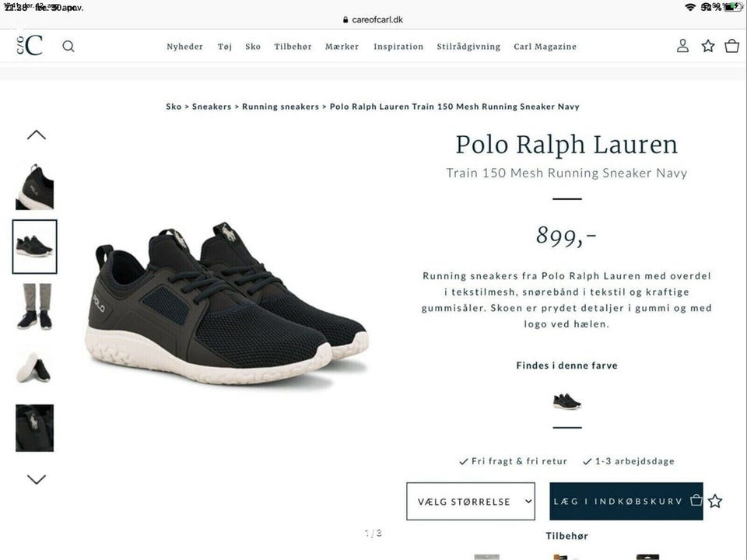This screenshot has height=560, width=747.
Task: Open the favorites star in header
Action: (708, 46)
